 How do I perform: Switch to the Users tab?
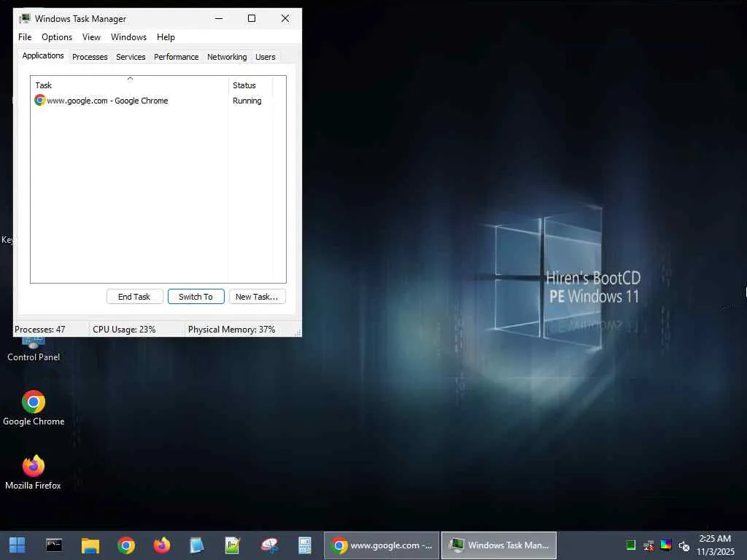click(266, 57)
